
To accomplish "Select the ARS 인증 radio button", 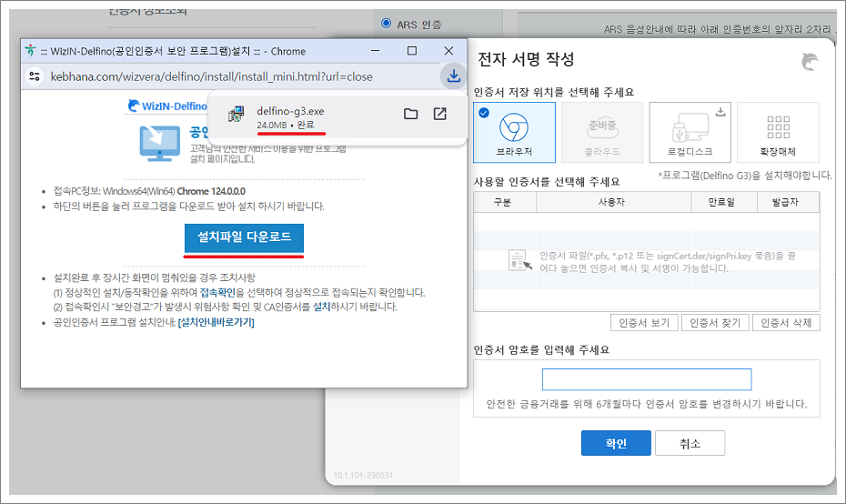I will [x=387, y=24].
